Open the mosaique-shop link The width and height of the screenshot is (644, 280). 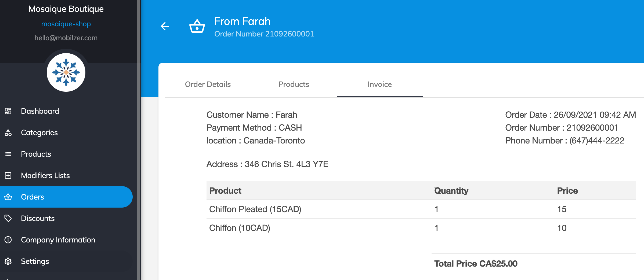[66, 24]
